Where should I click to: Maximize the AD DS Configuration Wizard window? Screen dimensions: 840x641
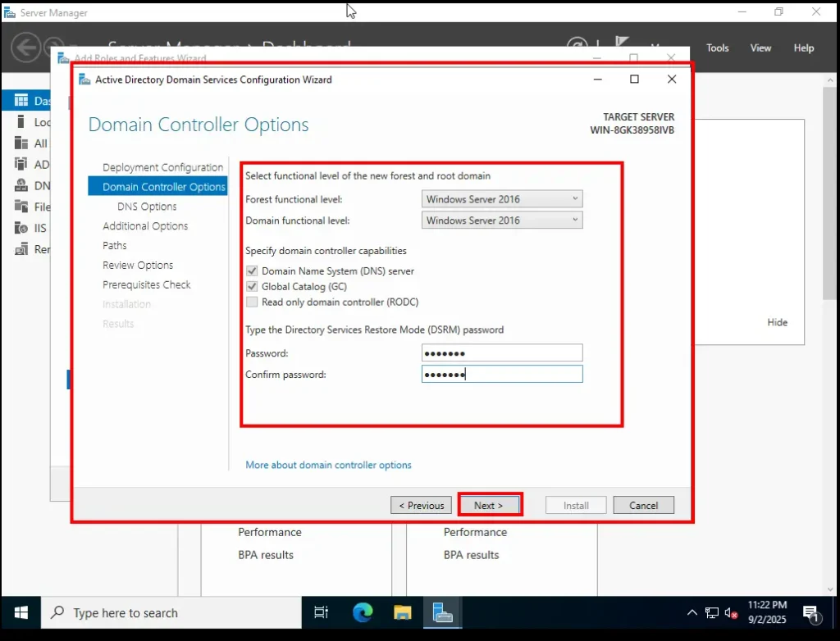(634, 80)
